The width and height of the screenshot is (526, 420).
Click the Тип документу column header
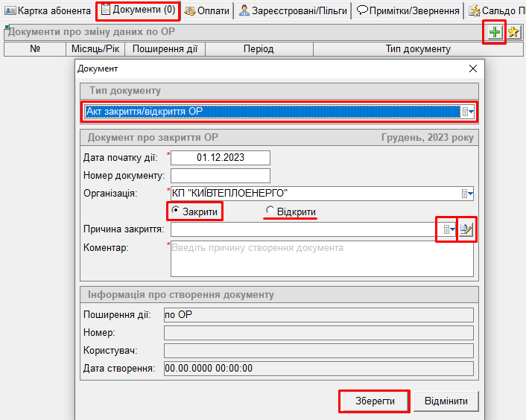pos(417,49)
